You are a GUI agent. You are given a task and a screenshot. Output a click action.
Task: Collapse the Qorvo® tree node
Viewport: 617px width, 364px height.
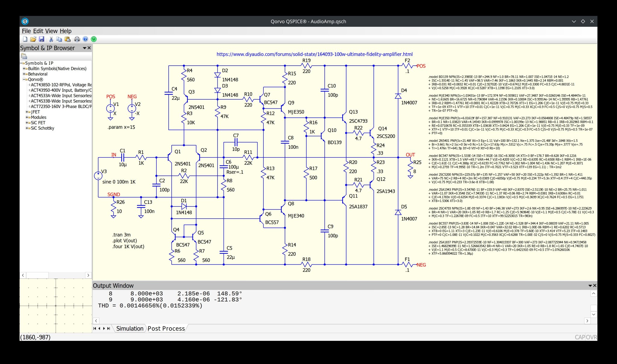(24, 79)
